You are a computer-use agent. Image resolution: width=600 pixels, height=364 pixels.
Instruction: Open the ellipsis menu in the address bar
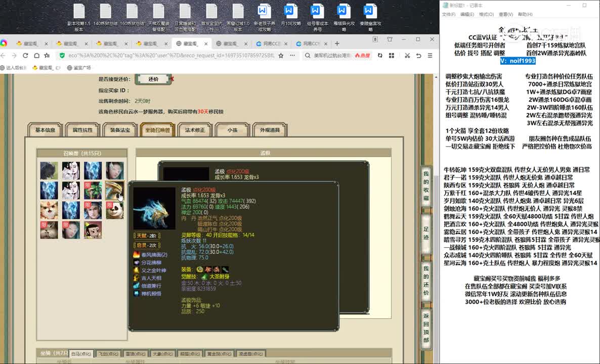pyautogui.click(x=292, y=56)
